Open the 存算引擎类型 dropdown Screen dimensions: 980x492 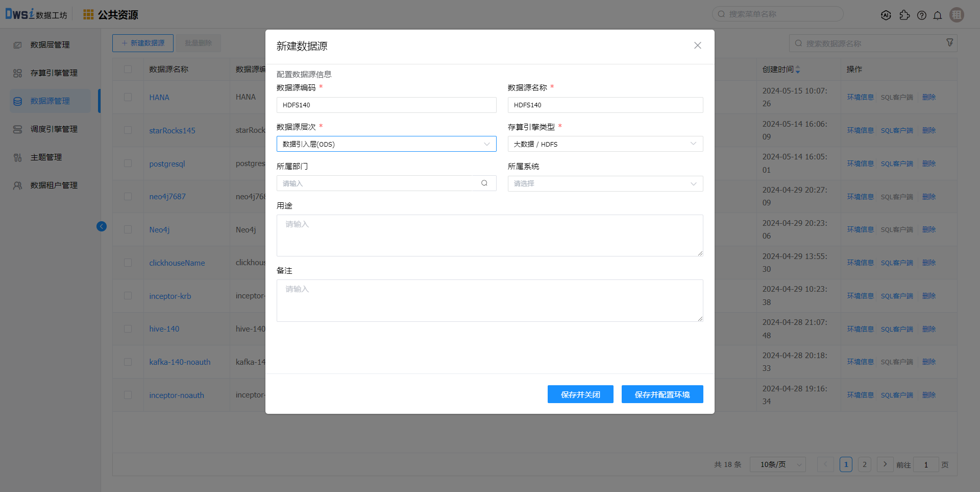[x=605, y=144]
